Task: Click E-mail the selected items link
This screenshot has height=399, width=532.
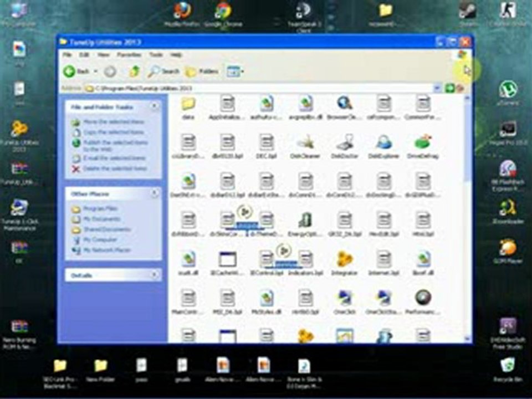Action: coord(114,158)
